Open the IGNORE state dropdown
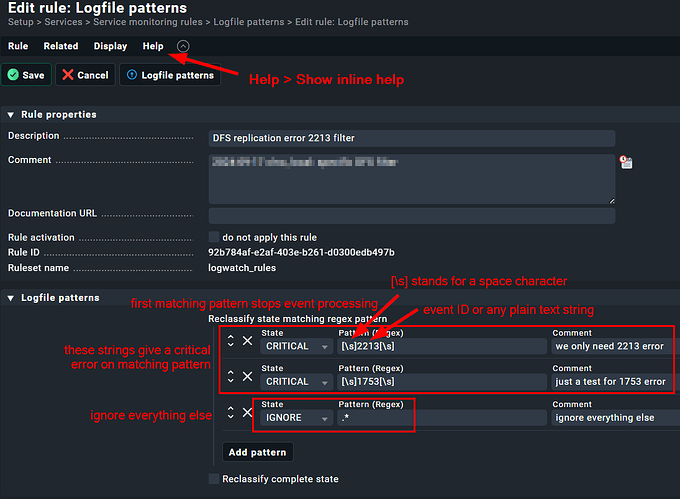 296,418
